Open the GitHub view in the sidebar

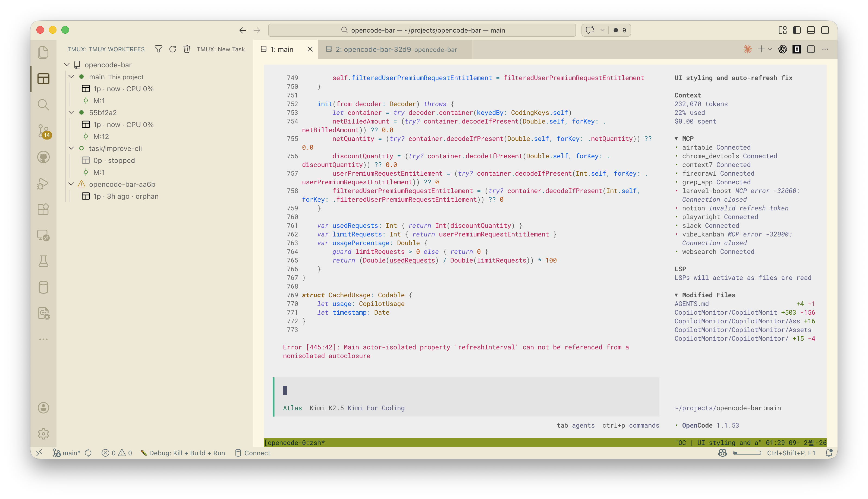pyautogui.click(x=43, y=157)
